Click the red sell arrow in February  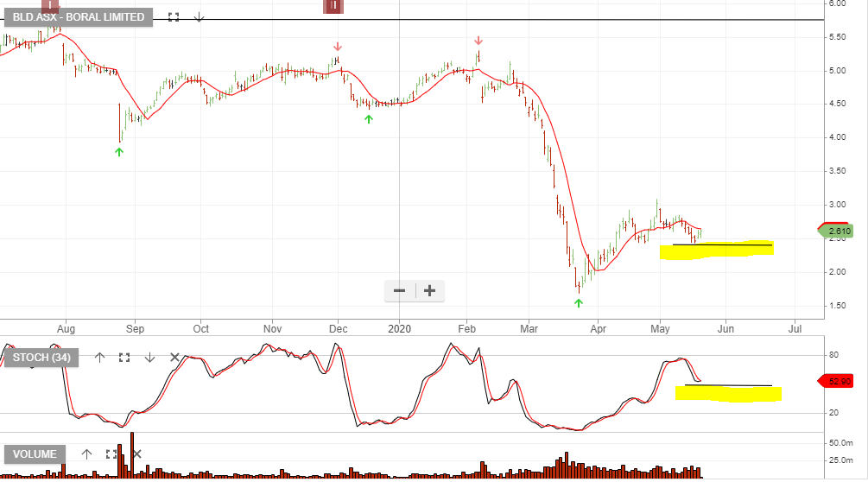(478, 41)
